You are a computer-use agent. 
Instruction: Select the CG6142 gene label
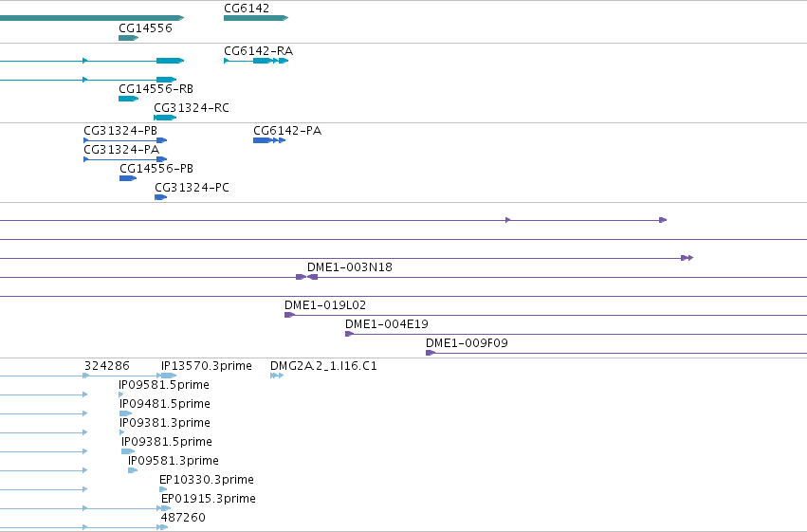tap(247, 9)
